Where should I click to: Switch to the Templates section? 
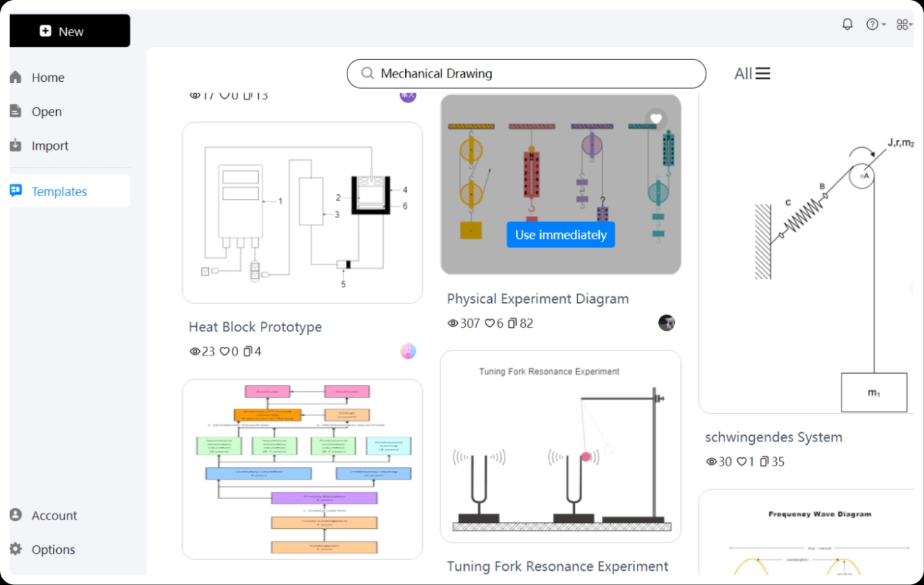click(59, 191)
